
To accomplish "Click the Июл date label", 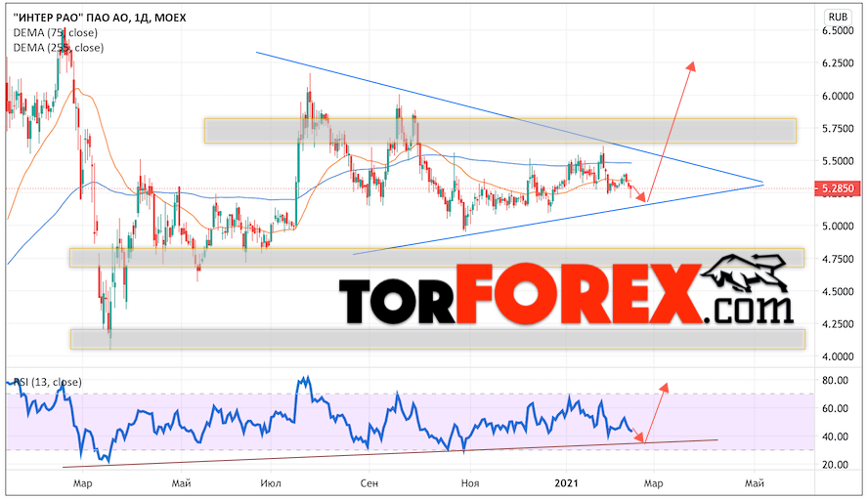I will tap(270, 483).
